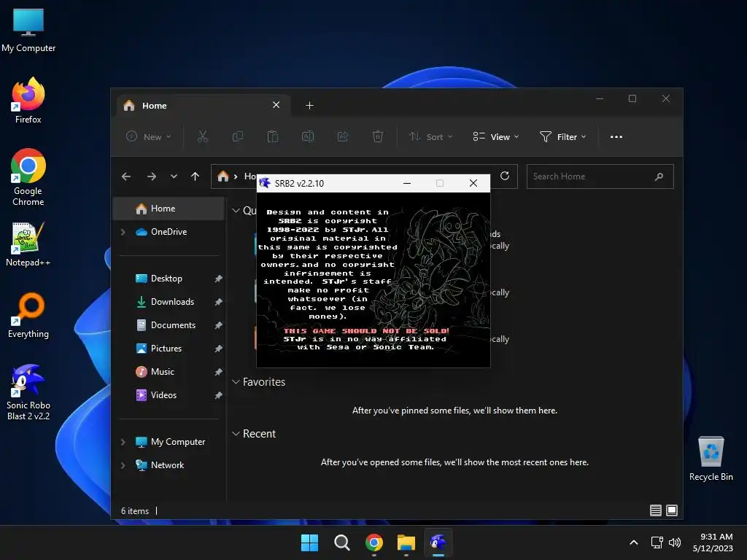Add a new File Explorer tab
Image resolution: width=747 pixels, height=560 pixels.
[309, 105]
